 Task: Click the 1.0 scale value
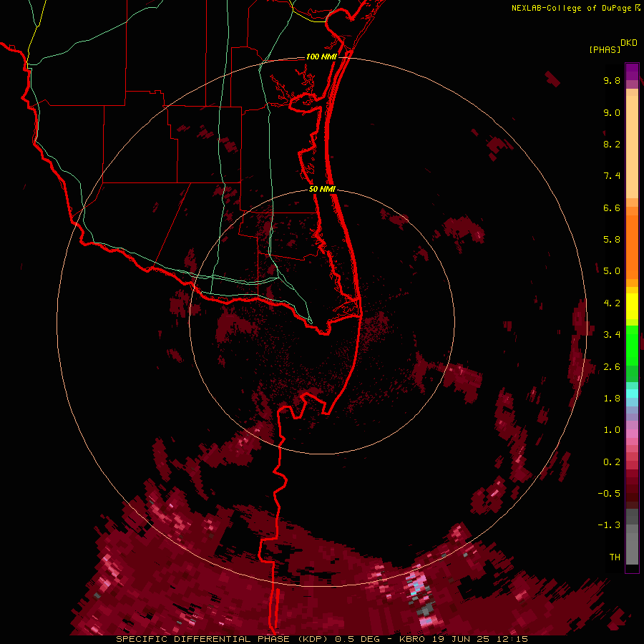click(x=612, y=430)
